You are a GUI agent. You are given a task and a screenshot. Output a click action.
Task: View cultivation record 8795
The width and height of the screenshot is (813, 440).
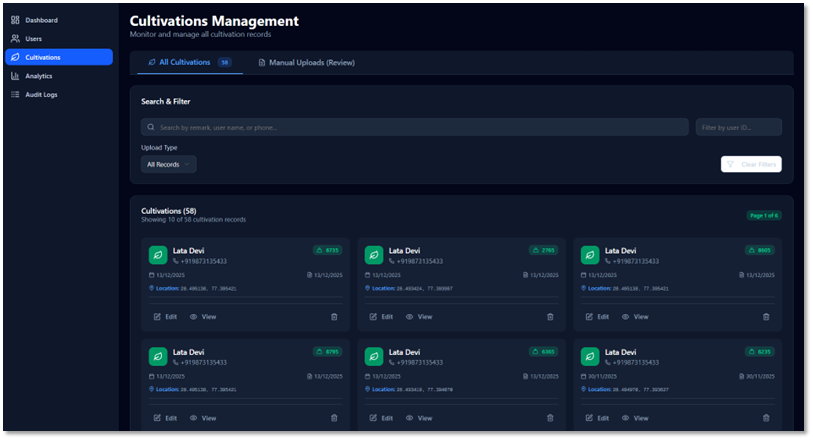(x=202, y=418)
